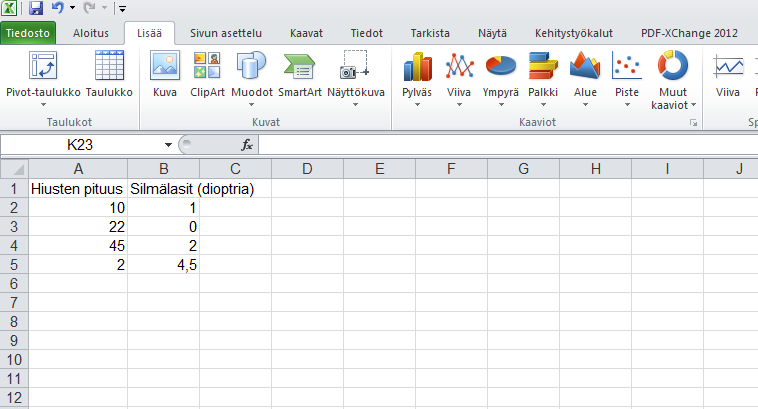Choose the Pylväs column chart

[416, 76]
